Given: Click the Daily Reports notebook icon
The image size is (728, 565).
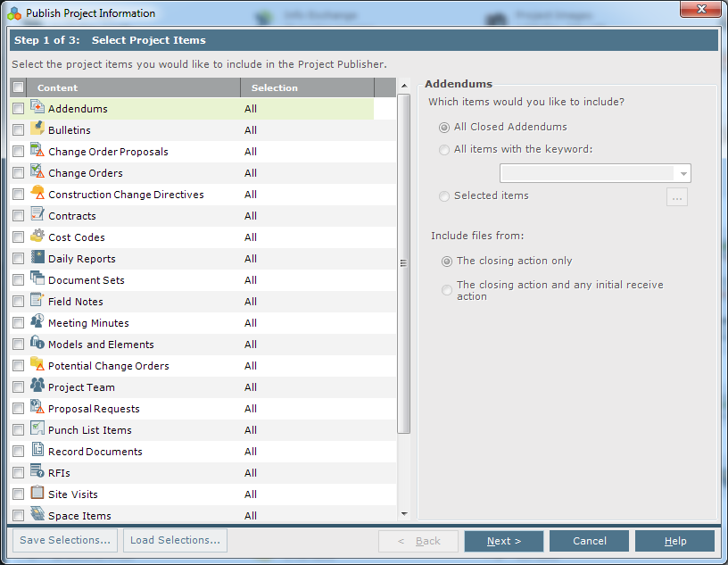Looking at the screenshot, I should pos(37,257).
